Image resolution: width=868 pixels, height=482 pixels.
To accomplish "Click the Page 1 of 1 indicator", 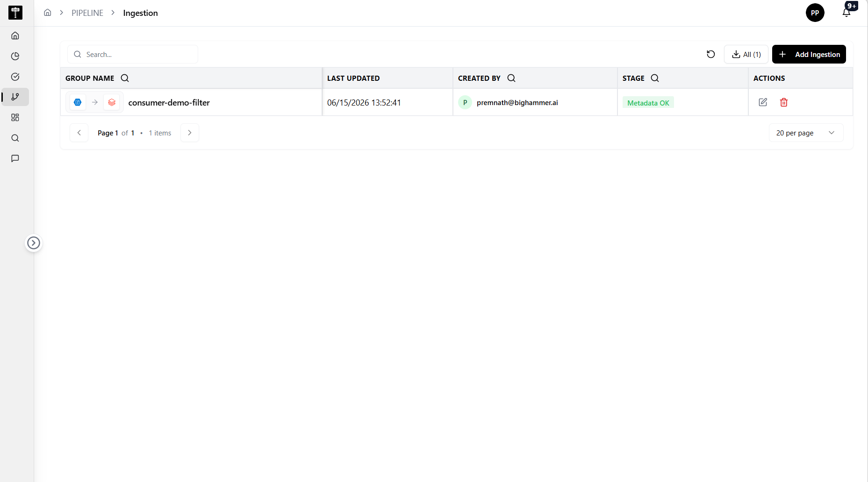I will click(116, 133).
